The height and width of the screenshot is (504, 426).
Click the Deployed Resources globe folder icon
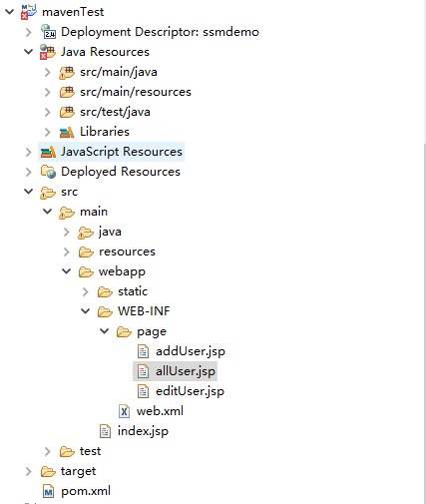[48, 172]
